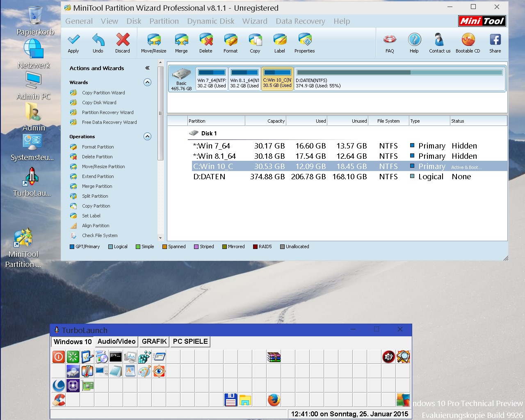Screen dimensions: 525x420
Task: Click the Merge toolbar icon
Action: point(181,40)
